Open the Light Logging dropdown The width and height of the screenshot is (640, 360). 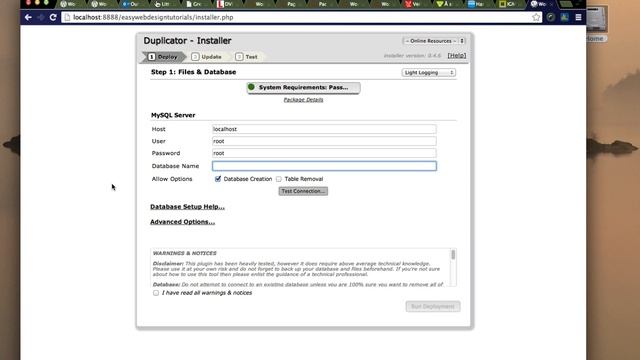[x=429, y=73]
